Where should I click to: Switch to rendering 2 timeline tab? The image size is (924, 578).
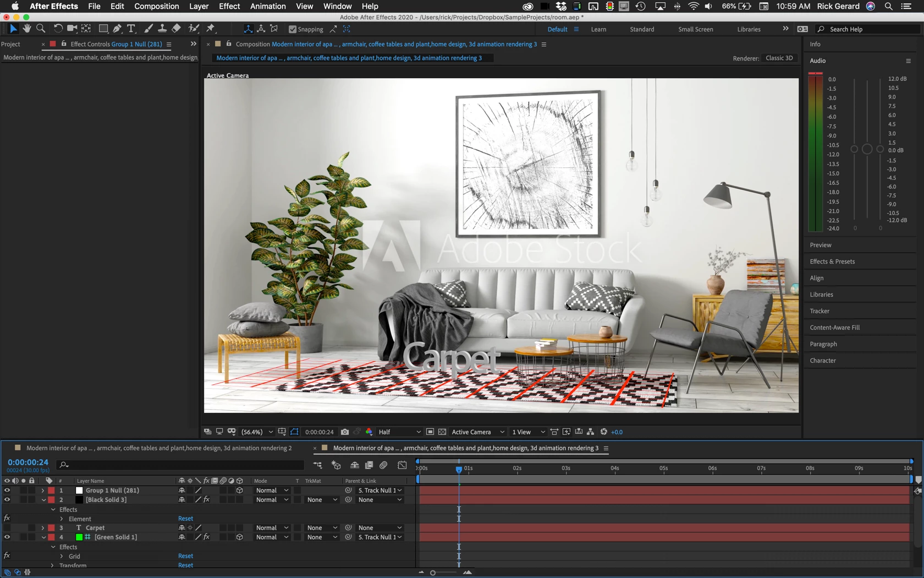pyautogui.click(x=159, y=448)
